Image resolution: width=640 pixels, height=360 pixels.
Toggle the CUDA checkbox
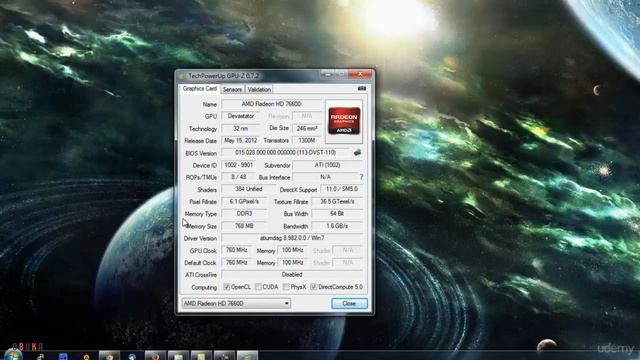[258, 287]
